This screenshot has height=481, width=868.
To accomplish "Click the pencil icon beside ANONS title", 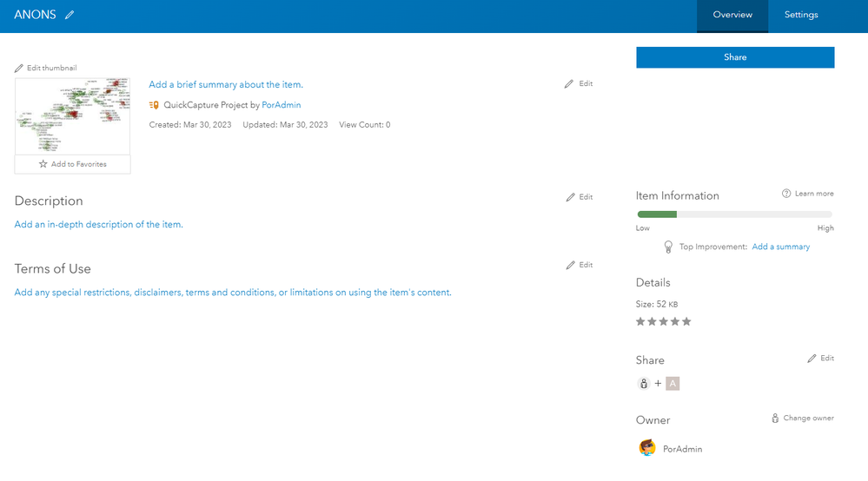I will pos(70,15).
